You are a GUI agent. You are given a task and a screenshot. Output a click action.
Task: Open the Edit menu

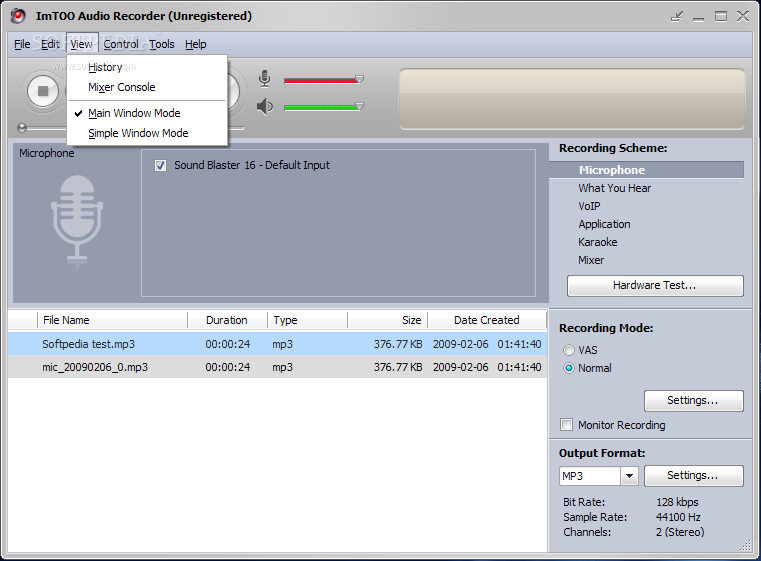[x=50, y=44]
